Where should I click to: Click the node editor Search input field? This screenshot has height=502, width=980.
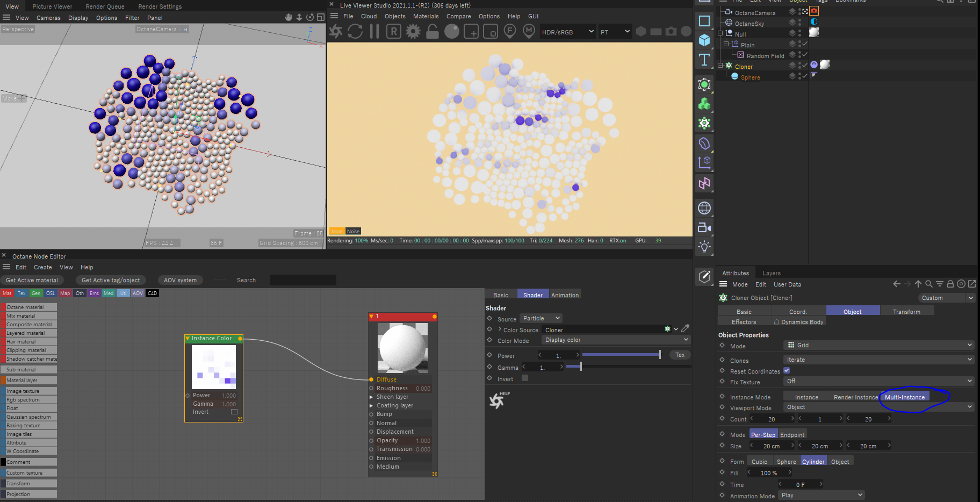click(302, 280)
